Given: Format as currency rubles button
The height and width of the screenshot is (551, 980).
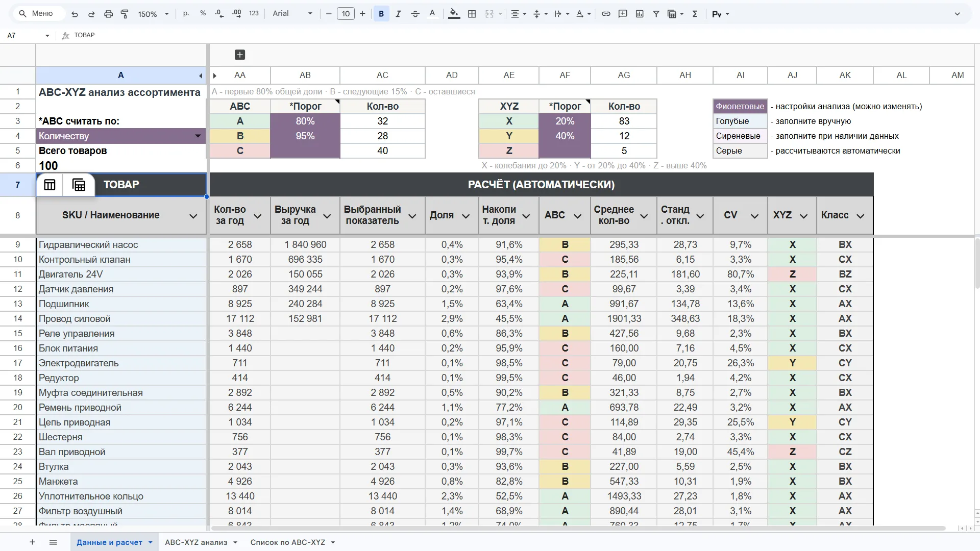Looking at the screenshot, I should click(186, 14).
